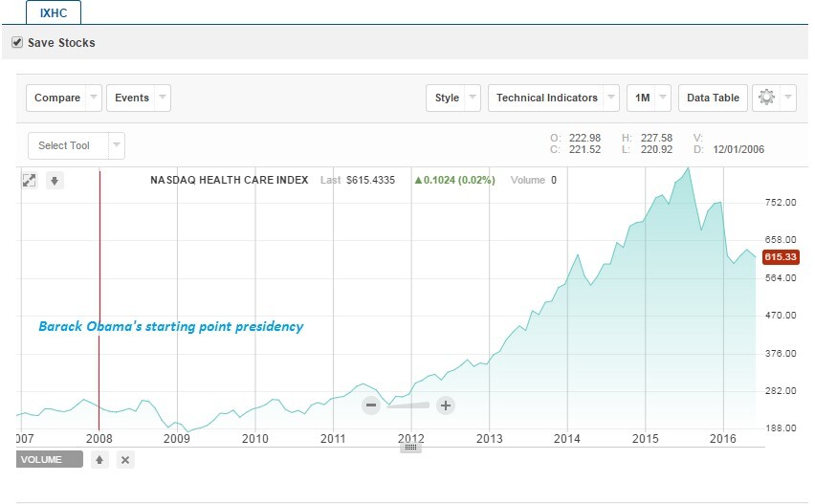This screenshot has width=815, height=504.
Task: Expand the settings gear dropdown arrow
Action: (788, 98)
